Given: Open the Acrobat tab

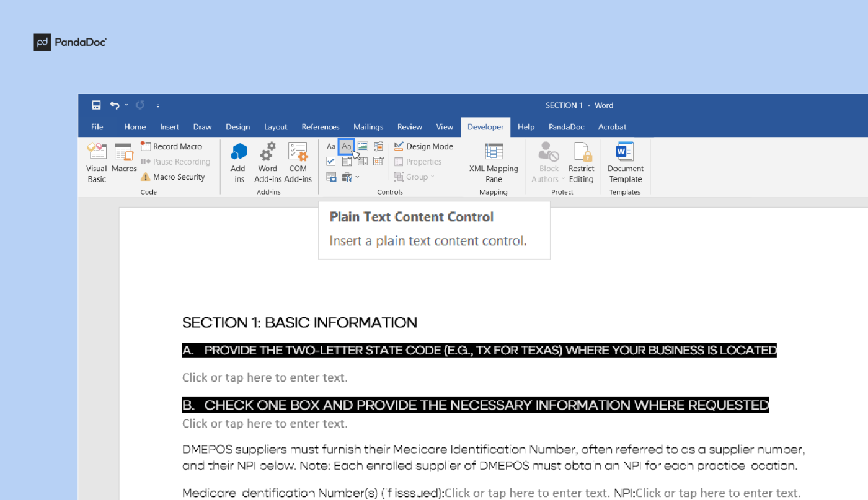Looking at the screenshot, I should tap(612, 127).
